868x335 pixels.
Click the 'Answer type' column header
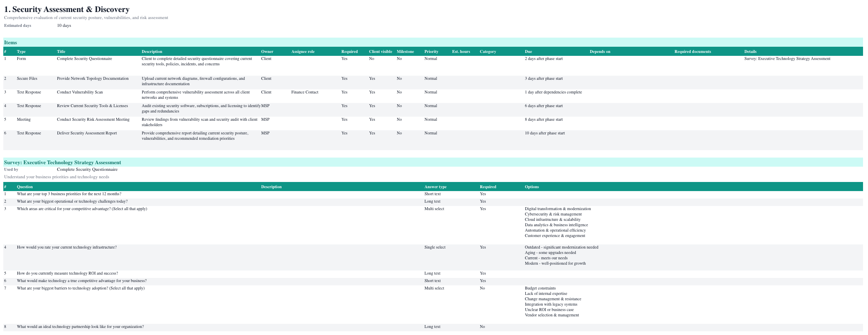point(435,187)
